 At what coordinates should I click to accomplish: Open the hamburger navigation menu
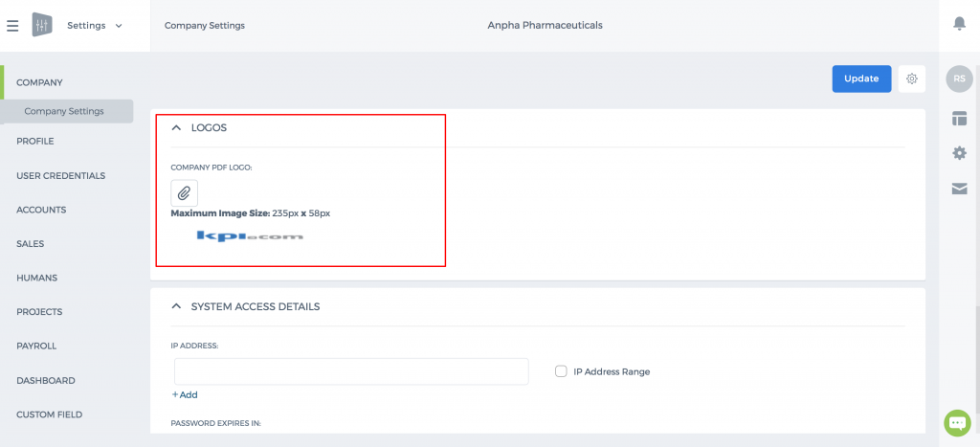click(x=12, y=26)
